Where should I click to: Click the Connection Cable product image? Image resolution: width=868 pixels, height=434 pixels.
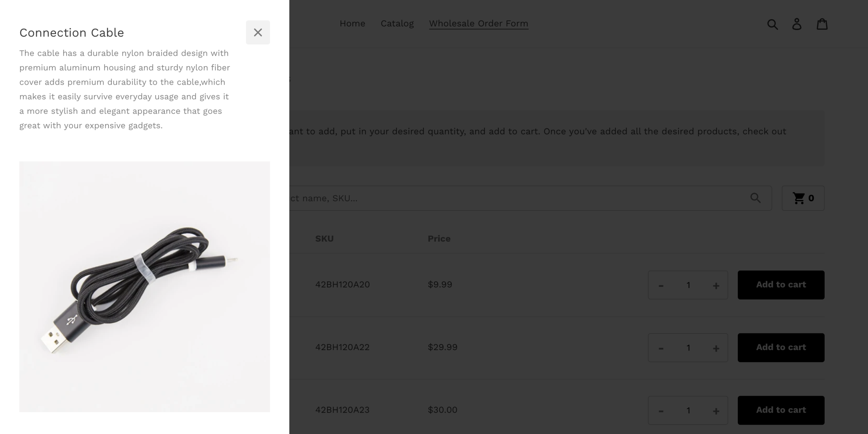tap(145, 287)
